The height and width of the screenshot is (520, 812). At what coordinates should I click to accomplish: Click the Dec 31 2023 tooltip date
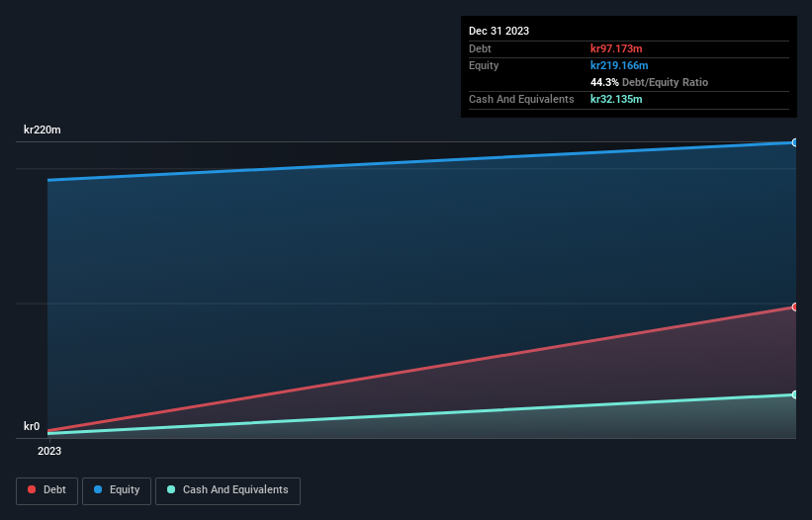498,31
